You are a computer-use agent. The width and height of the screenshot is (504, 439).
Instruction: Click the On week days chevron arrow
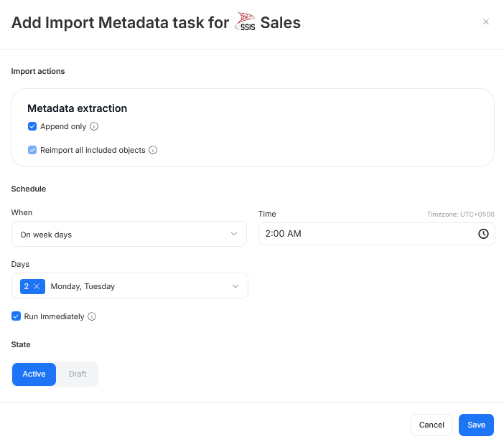tap(234, 235)
